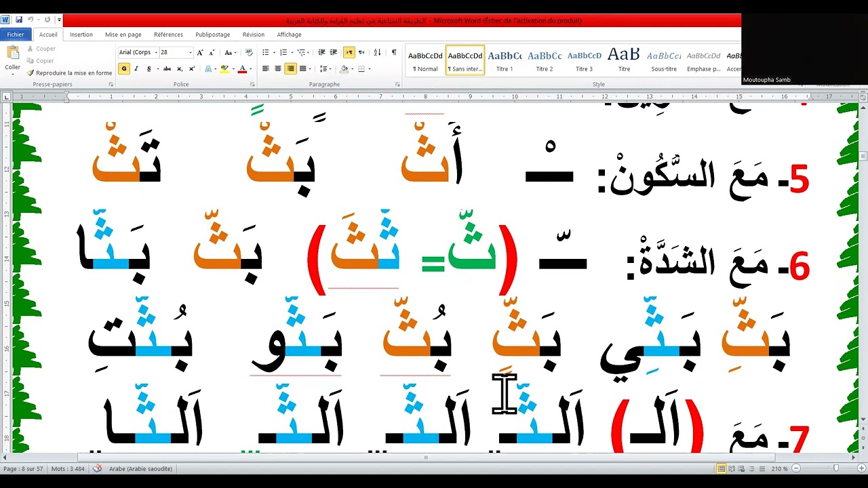Image resolution: width=868 pixels, height=488 pixels.
Task: Click the align right icon
Action: [x=290, y=68]
